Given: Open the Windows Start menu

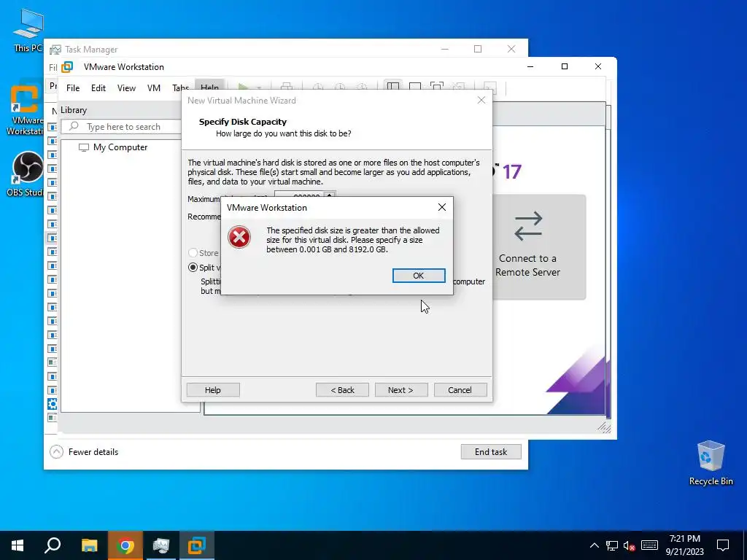Looking at the screenshot, I should click(18, 545).
